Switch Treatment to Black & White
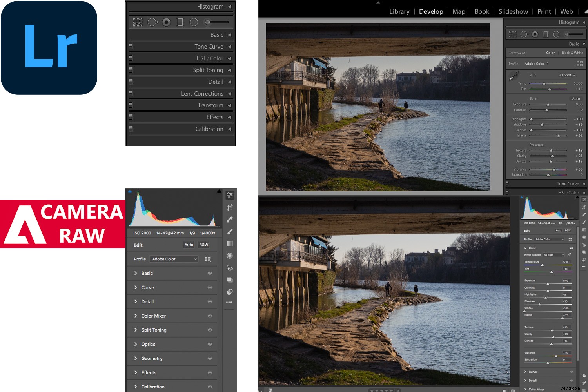Image resolution: width=588 pixels, height=392 pixels. pyautogui.click(x=572, y=53)
